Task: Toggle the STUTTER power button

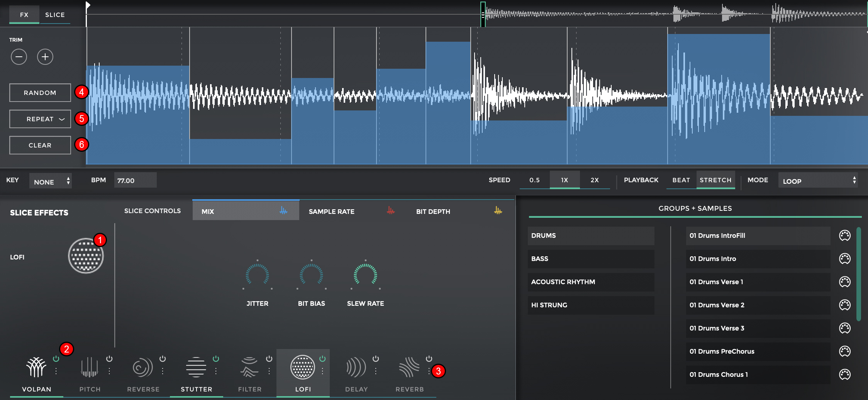Action: click(x=216, y=359)
